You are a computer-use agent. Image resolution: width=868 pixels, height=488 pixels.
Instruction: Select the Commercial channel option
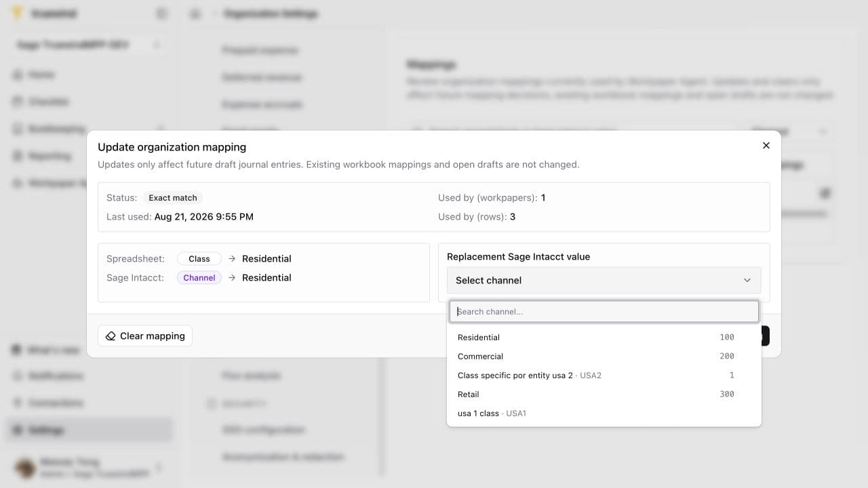click(x=604, y=356)
